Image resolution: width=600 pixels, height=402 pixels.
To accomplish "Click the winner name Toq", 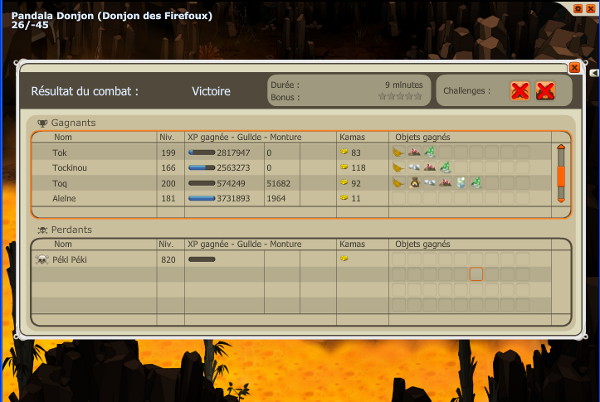I will [x=60, y=184].
